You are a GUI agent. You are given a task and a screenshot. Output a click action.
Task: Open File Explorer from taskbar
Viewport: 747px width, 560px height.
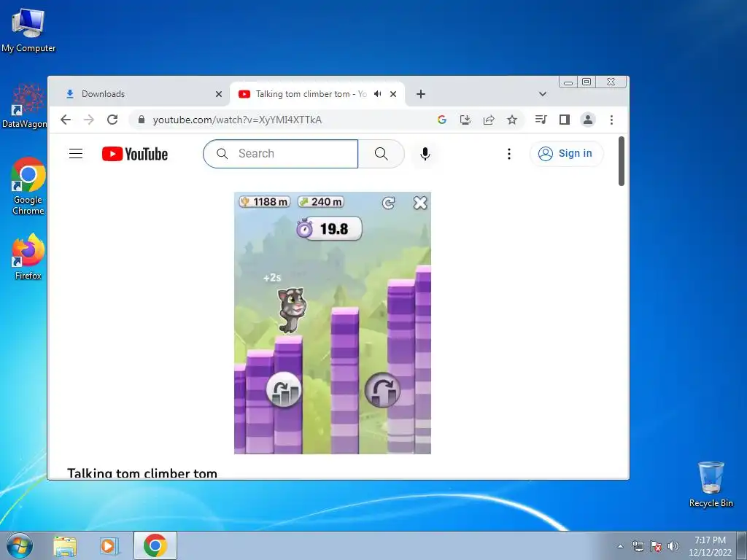[x=65, y=545]
